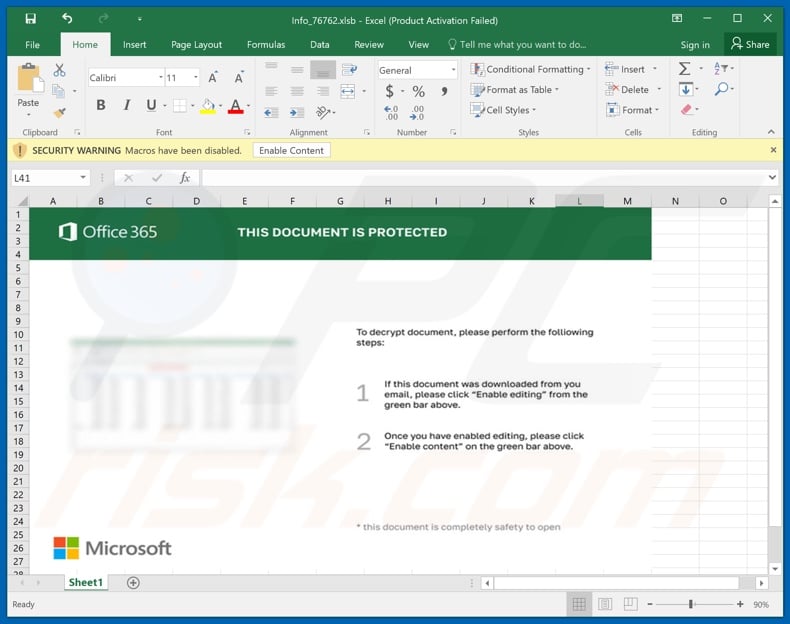
Task: Click the yellow Fill Color bucket
Action: pos(208,106)
